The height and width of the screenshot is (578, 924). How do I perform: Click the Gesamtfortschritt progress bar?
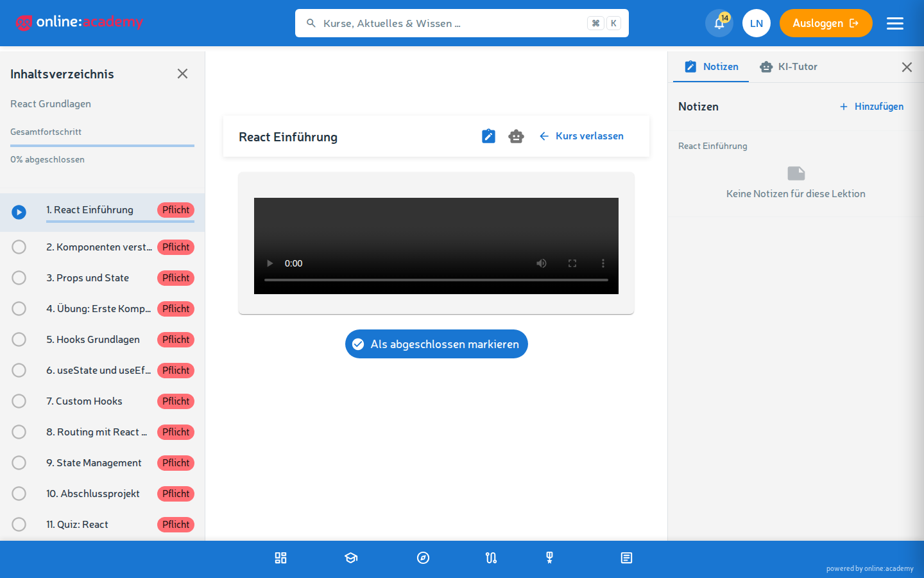click(x=102, y=146)
